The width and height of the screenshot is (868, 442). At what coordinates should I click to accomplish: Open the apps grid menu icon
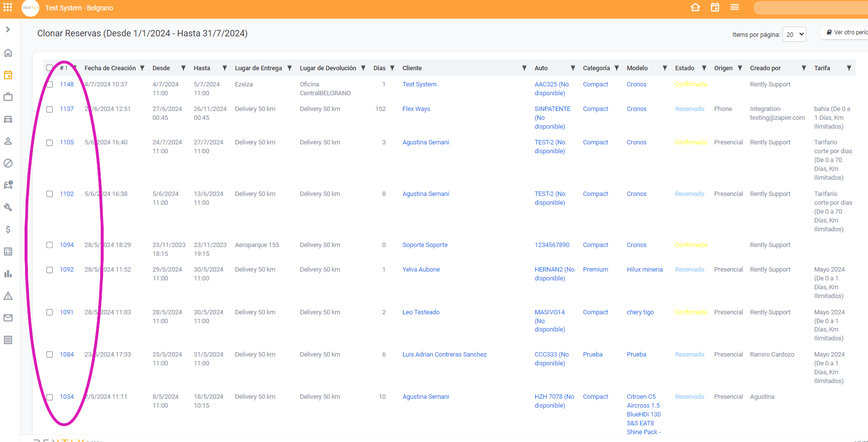click(8, 7)
